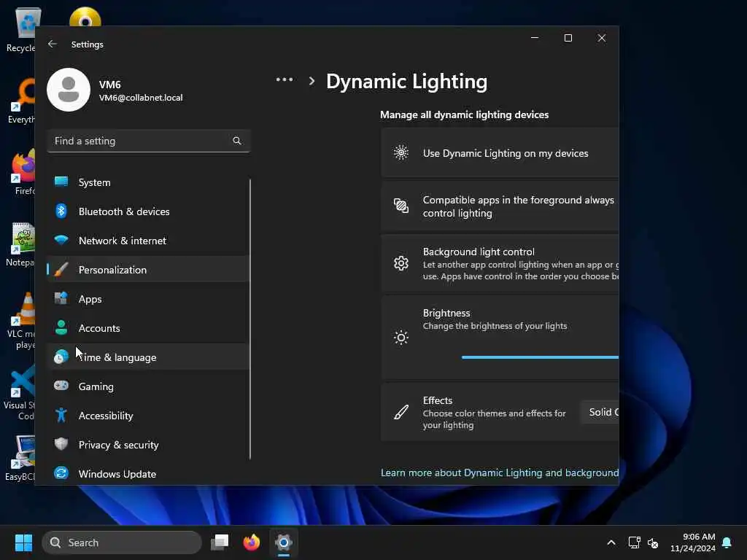747x560 pixels.
Task: Open the Solid Color effects dropdown
Action: (600, 412)
